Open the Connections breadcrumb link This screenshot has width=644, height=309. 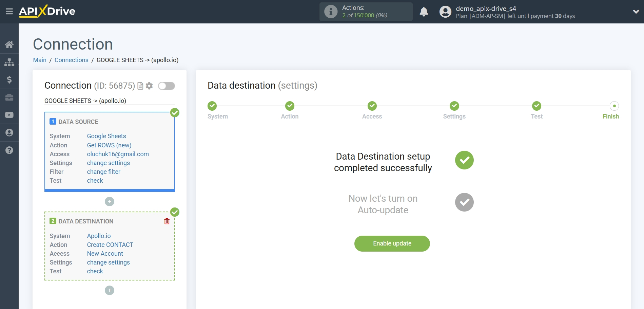point(71,60)
